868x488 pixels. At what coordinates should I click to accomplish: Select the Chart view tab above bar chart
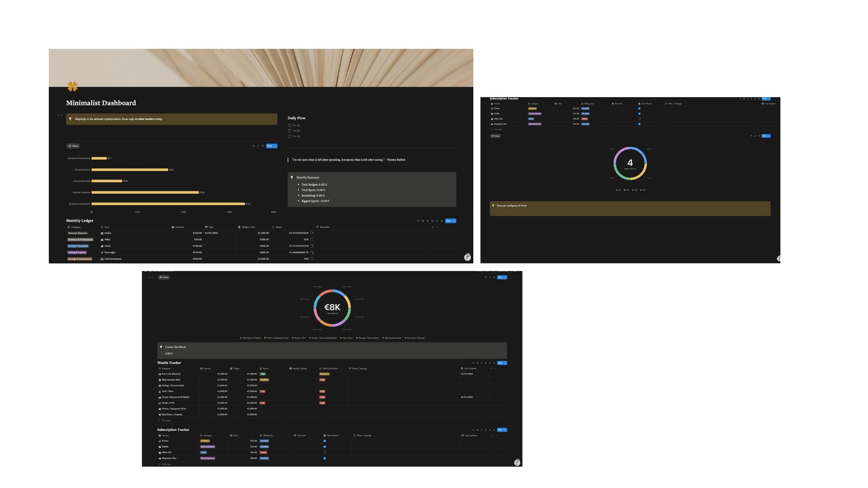(73, 146)
